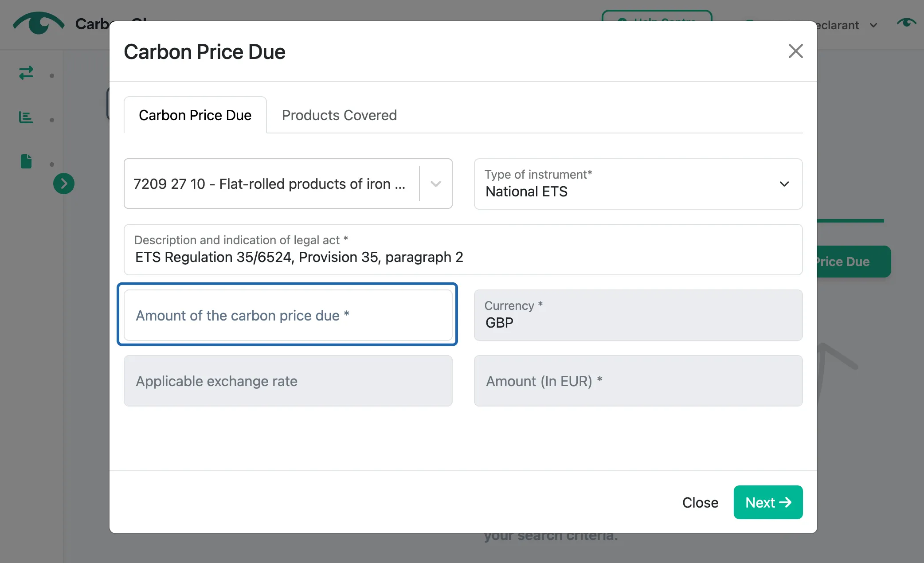Switch to the Products Covered tab
The image size is (924, 563).
click(x=339, y=115)
